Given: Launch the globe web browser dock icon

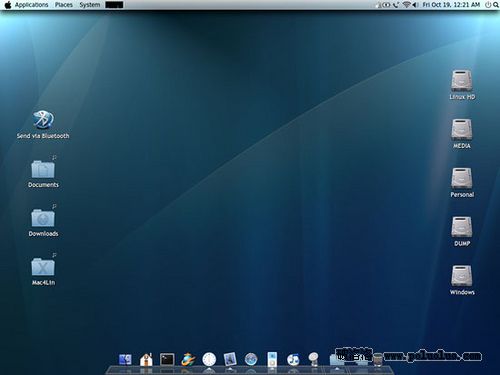Looking at the screenshot, I should (x=251, y=360).
